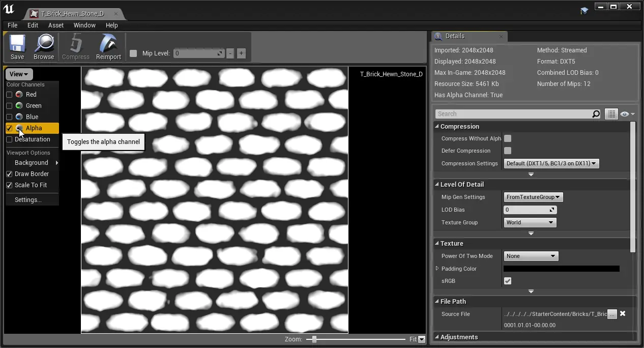Close the T_Brick_Hewn_Stone_D tab

coord(116,14)
